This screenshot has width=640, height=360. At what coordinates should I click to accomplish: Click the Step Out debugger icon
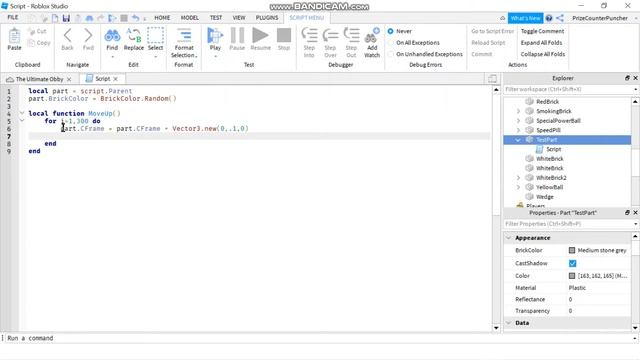click(351, 36)
